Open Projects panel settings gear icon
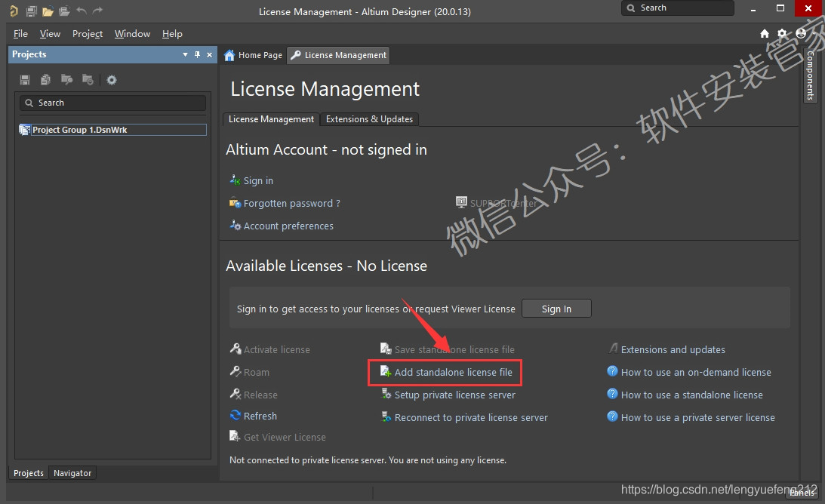Viewport: 825px width, 504px height. point(112,80)
